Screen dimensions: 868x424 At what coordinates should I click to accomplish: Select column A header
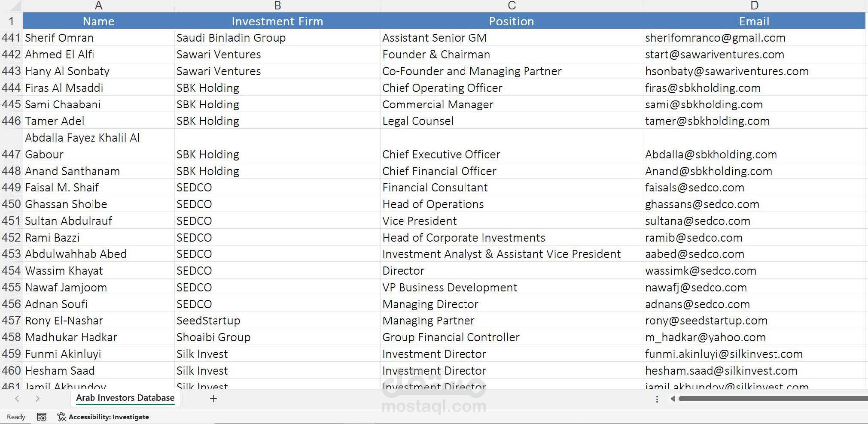point(98,6)
